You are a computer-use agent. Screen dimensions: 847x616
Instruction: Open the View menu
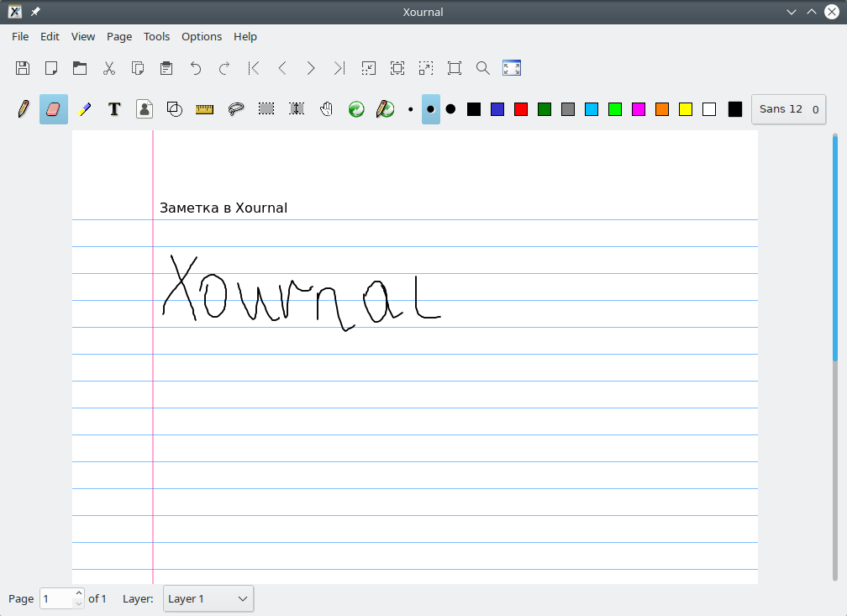pos(82,37)
